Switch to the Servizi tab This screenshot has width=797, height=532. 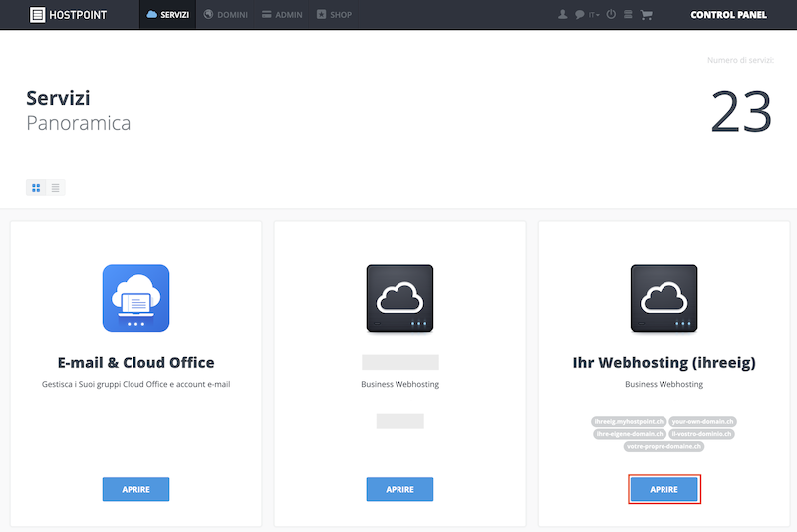pyautogui.click(x=167, y=15)
